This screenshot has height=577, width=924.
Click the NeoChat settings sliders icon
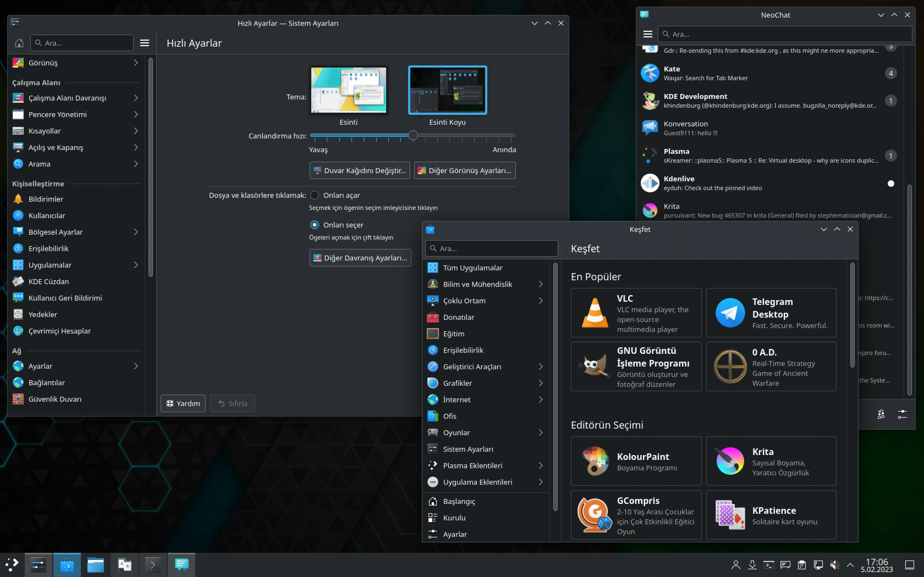point(902,414)
